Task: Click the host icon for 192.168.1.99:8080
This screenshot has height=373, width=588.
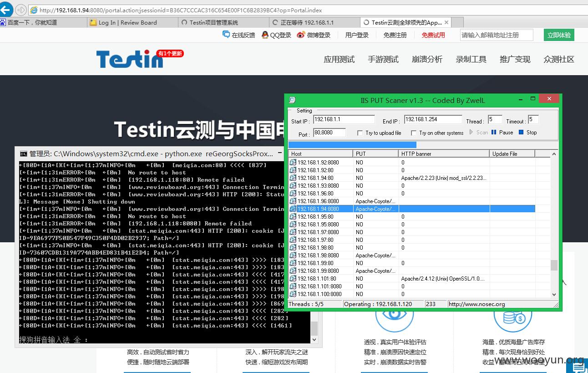Action: click(x=293, y=271)
